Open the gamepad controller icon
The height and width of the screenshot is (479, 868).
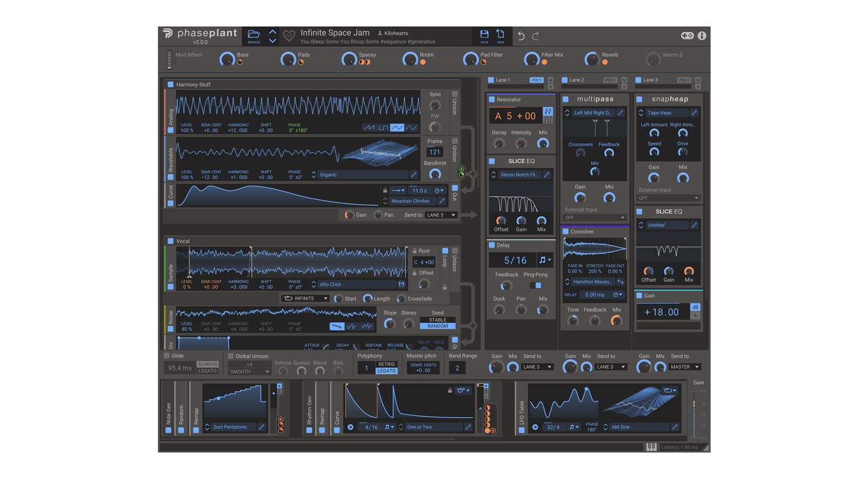pos(687,36)
